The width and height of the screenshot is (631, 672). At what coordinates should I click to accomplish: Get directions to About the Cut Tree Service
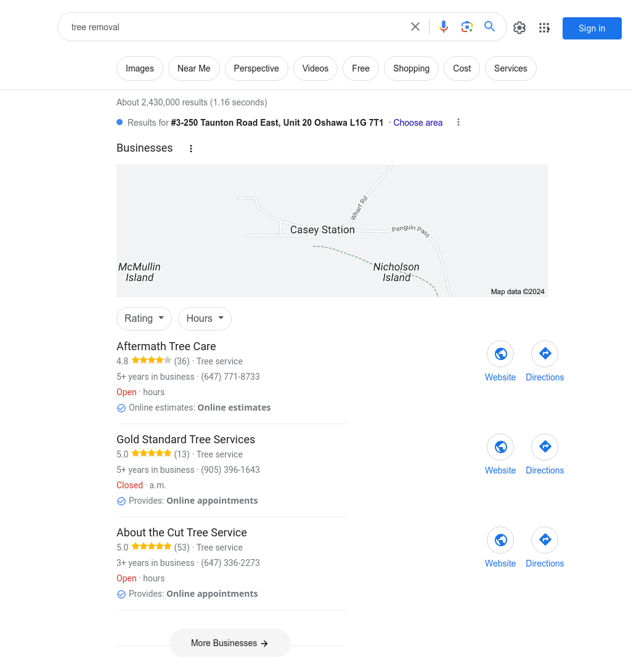(545, 540)
